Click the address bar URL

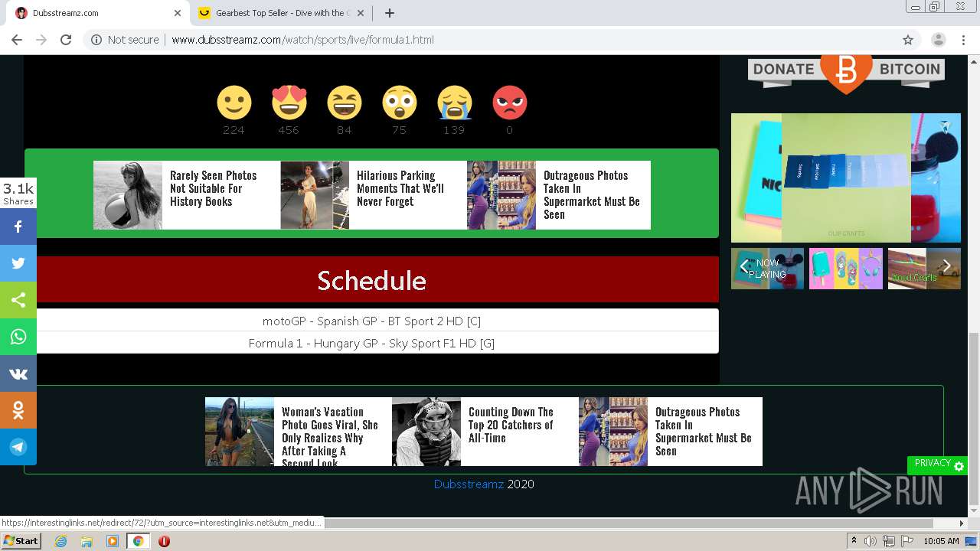pyautogui.click(x=302, y=40)
